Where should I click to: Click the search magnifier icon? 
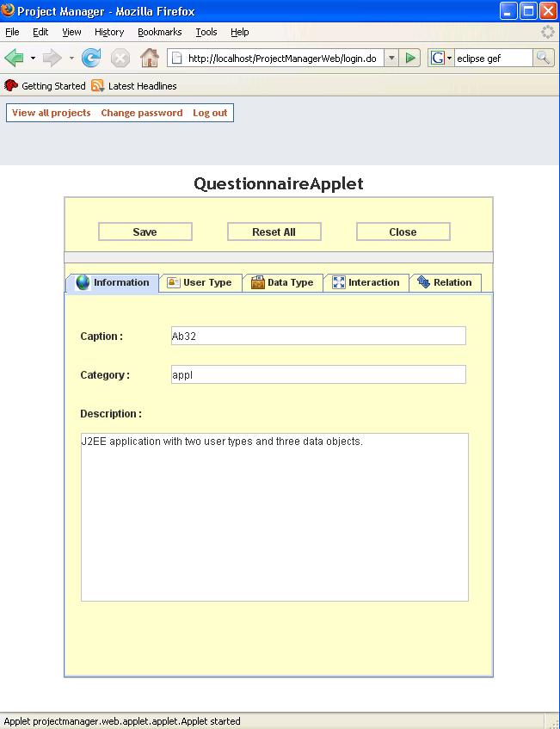pyautogui.click(x=544, y=59)
